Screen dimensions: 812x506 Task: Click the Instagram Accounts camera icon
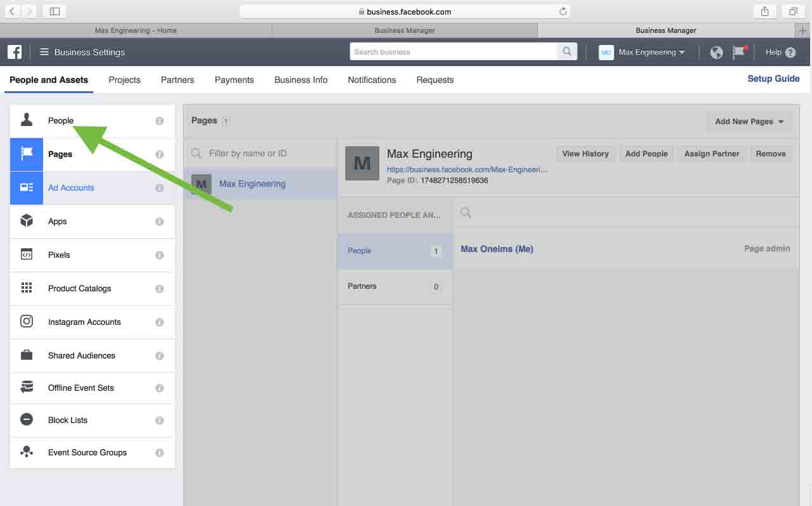click(x=27, y=322)
